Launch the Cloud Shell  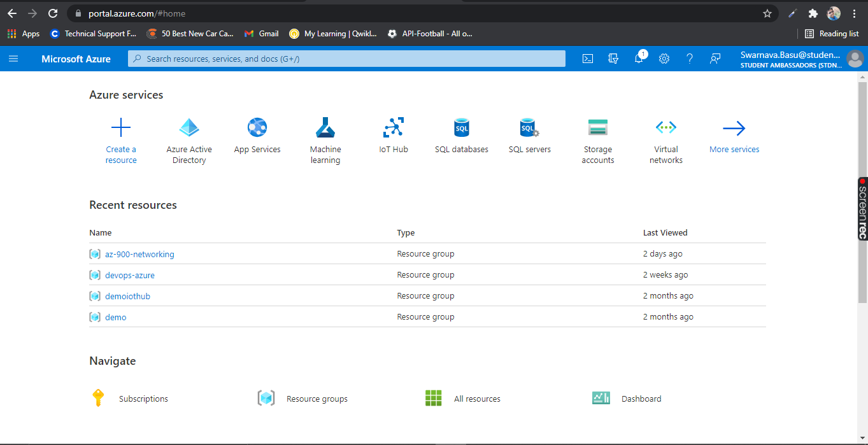pyautogui.click(x=587, y=58)
